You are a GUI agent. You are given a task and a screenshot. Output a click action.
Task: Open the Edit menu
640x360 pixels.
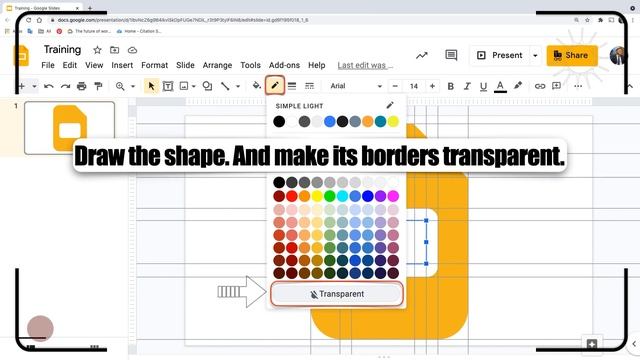[70, 65]
